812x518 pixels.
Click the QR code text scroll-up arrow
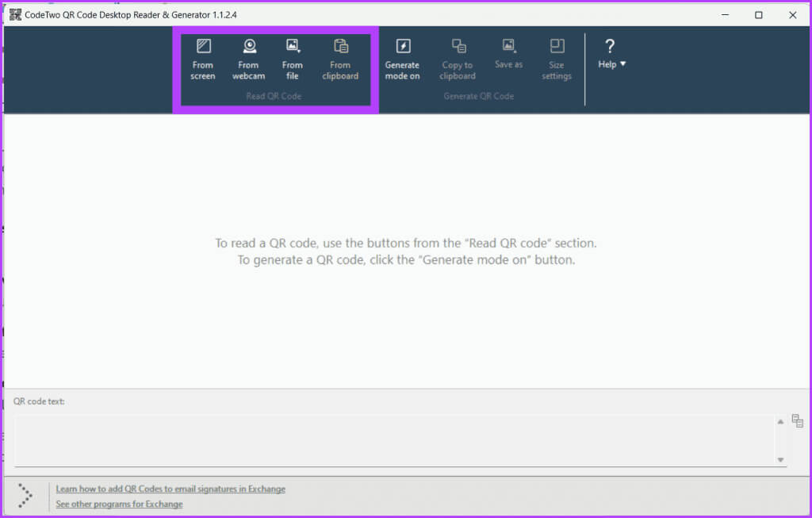(780, 422)
